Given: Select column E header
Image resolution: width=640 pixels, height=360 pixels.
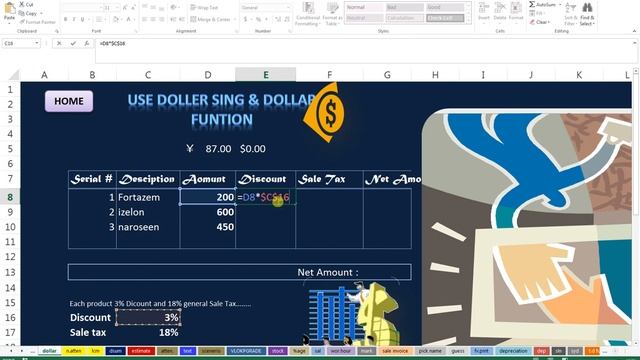Looking at the screenshot, I should (266, 75).
